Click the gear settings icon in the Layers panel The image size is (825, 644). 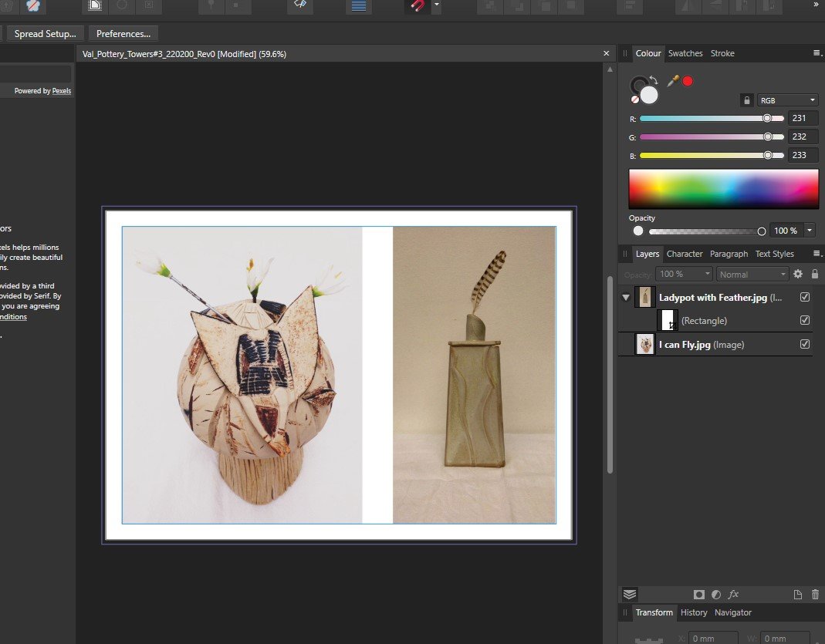pyautogui.click(x=798, y=274)
